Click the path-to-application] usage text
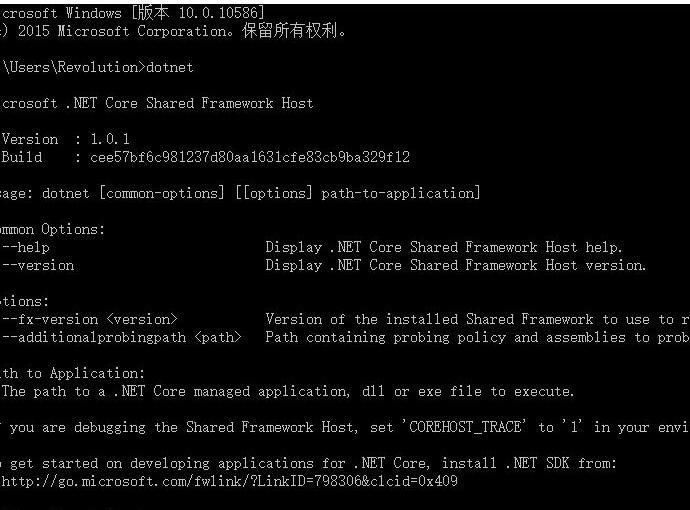Viewport: 690px width, 510px height. point(401,193)
